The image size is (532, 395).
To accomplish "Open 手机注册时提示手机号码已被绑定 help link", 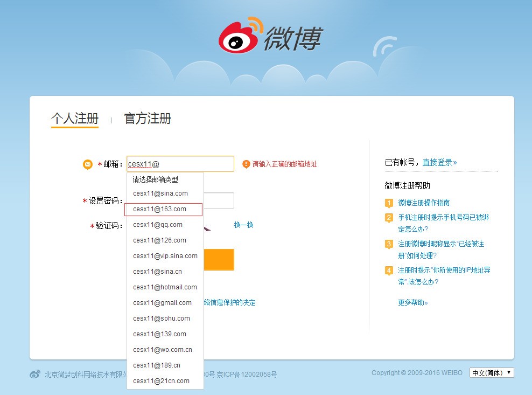I will pos(443,223).
